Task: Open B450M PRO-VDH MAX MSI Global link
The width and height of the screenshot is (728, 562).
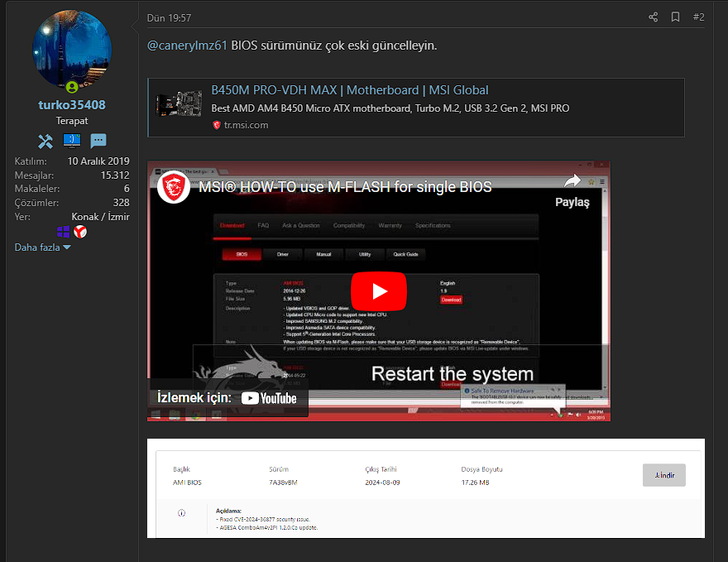Action: pyautogui.click(x=350, y=90)
